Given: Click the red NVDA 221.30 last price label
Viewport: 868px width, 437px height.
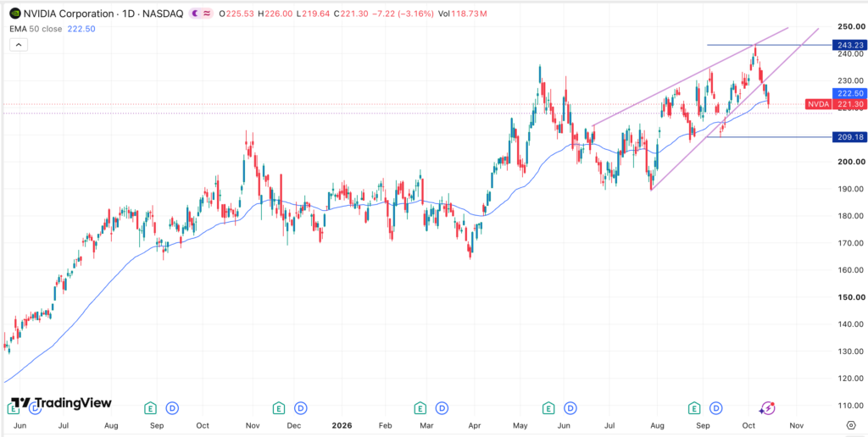Looking at the screenshot, I should [836, 104].
